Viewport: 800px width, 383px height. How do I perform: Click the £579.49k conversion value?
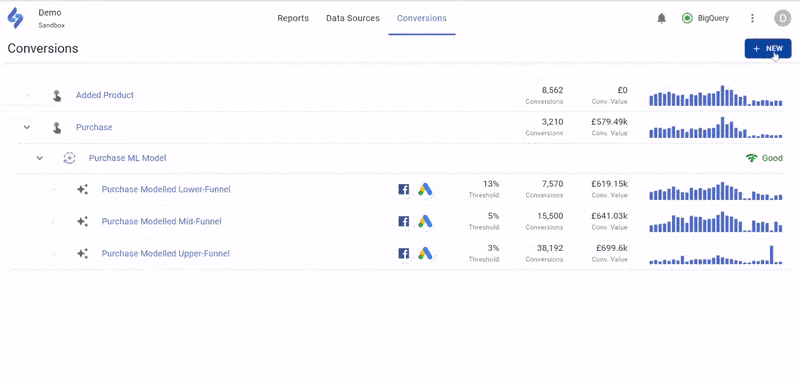(610, 122)
